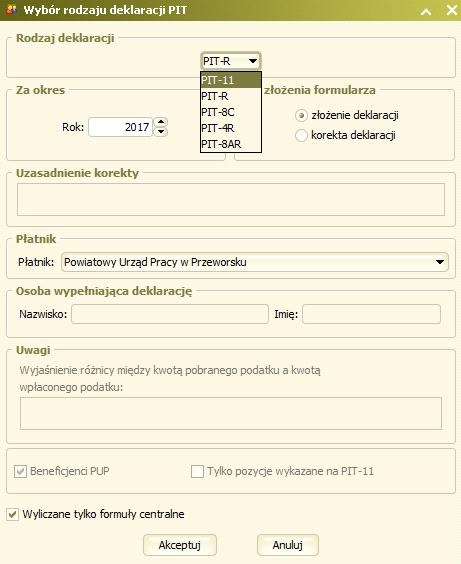Click the application icon in title bar

(x=11, y=9)
